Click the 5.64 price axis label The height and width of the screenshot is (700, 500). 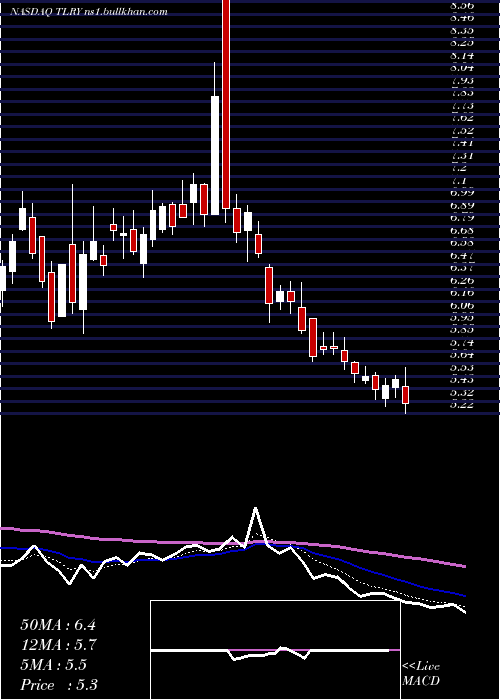click(463, 355)
